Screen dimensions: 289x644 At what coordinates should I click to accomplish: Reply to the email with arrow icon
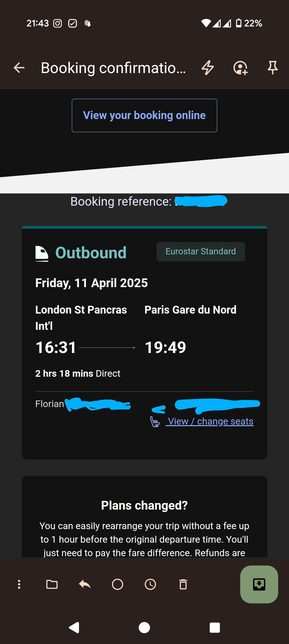tap(85, 584)
